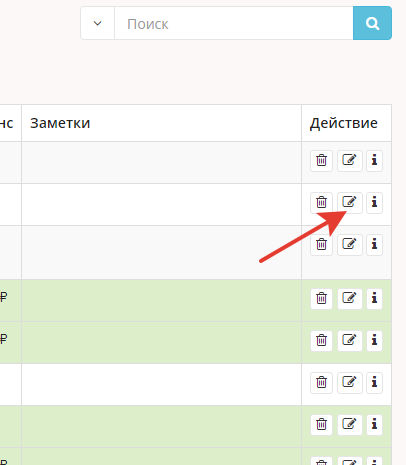View details via info icon in third row
Viewport: 406px width, 465px height.
(374, 245)
